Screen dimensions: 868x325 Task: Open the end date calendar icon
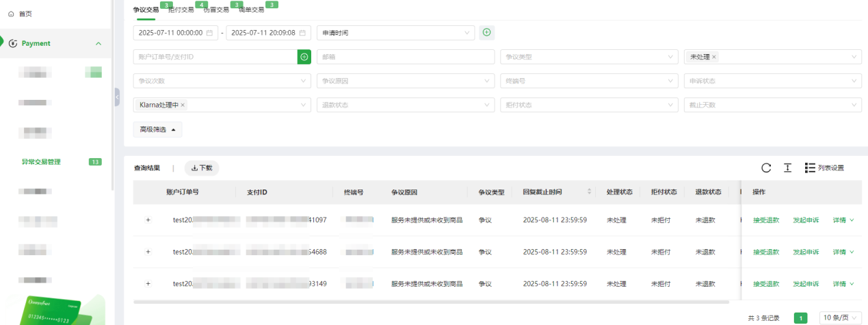tap(302, 33)
